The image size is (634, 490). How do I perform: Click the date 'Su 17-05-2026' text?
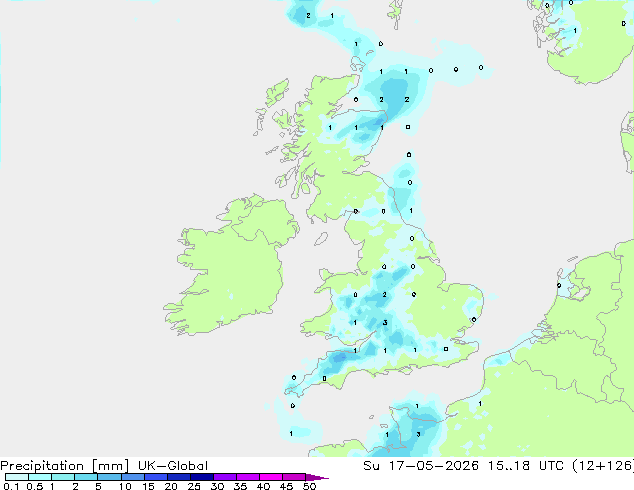(x=421, y=466)
